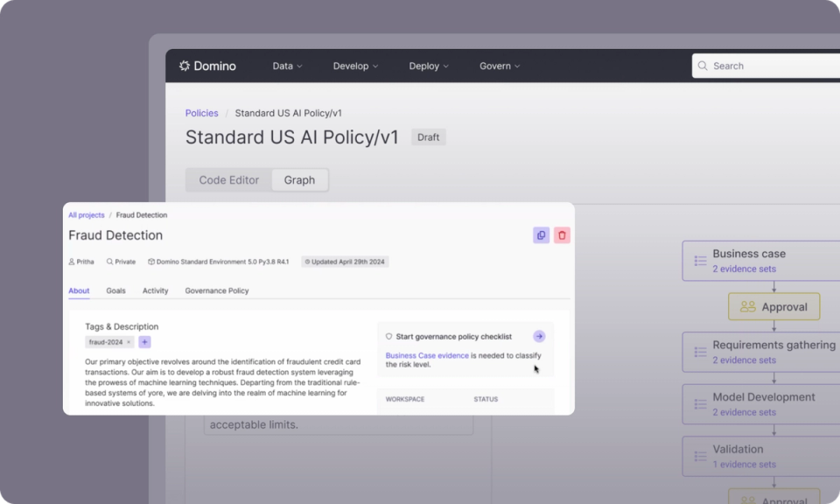Open the Develop dropdown menu
Screen dimensions: 840x504
[354, 66]
